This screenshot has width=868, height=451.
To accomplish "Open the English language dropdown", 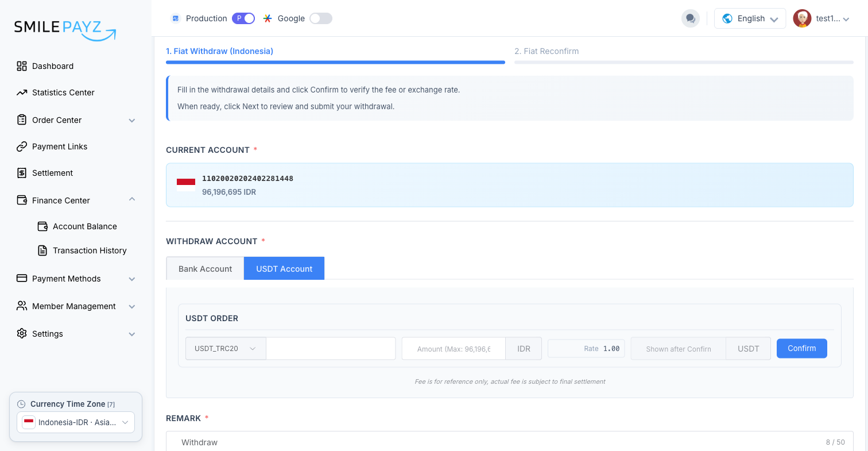I will point(750,18).
